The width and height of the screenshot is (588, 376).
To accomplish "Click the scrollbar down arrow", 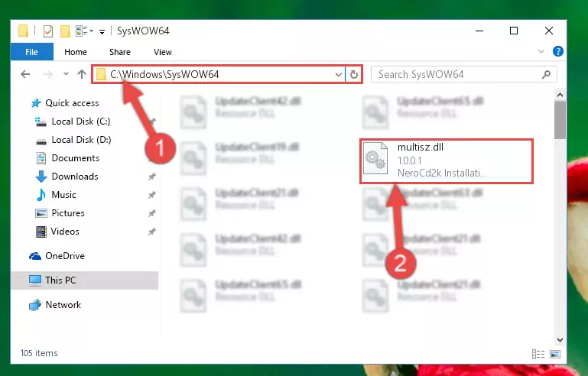I will [560, 340].
